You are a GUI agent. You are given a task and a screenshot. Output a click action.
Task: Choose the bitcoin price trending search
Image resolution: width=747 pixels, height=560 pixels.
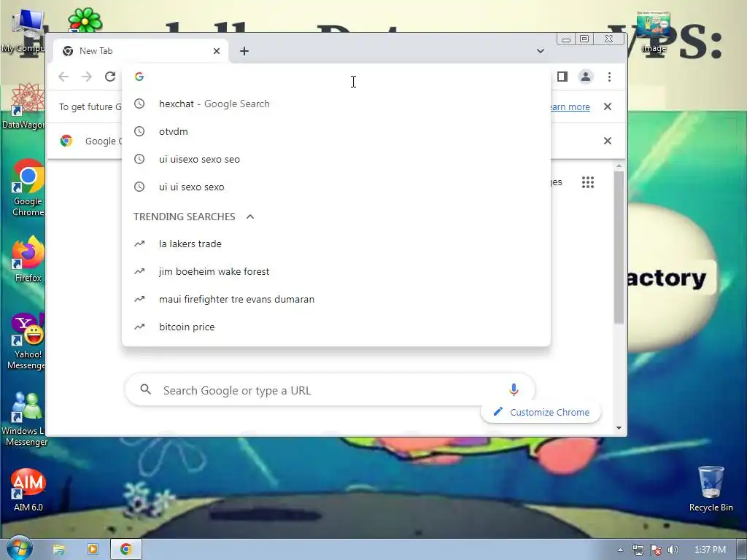[x=336, y=327]
